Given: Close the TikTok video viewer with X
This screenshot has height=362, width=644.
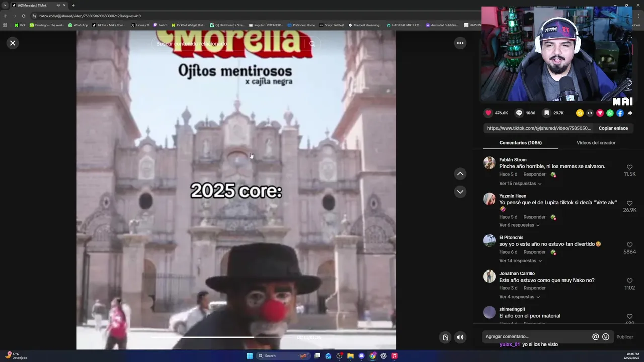Looking at the screenshot, I should coord(13,43).
